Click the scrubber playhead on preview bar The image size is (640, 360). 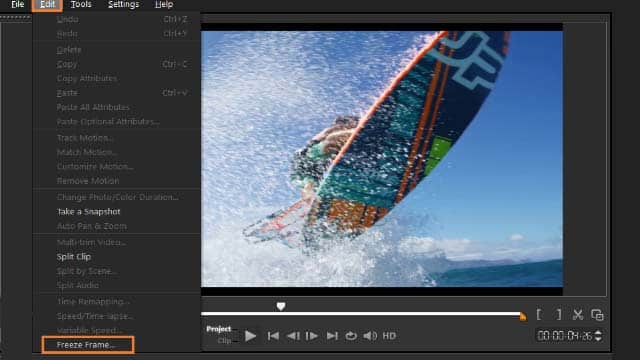point(281,306)
